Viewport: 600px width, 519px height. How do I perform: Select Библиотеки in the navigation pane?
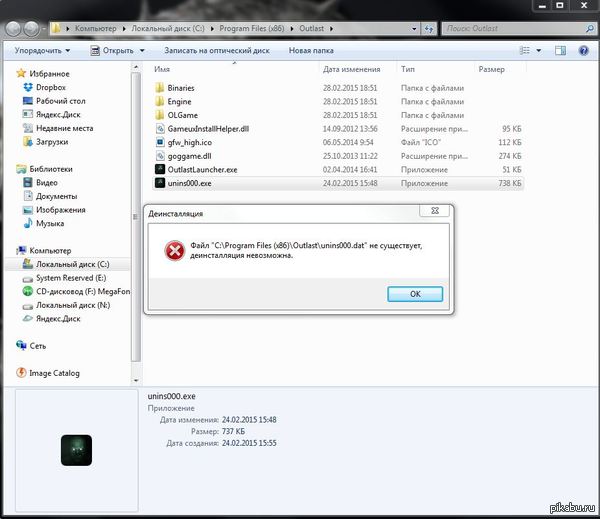tap(44, 169)
